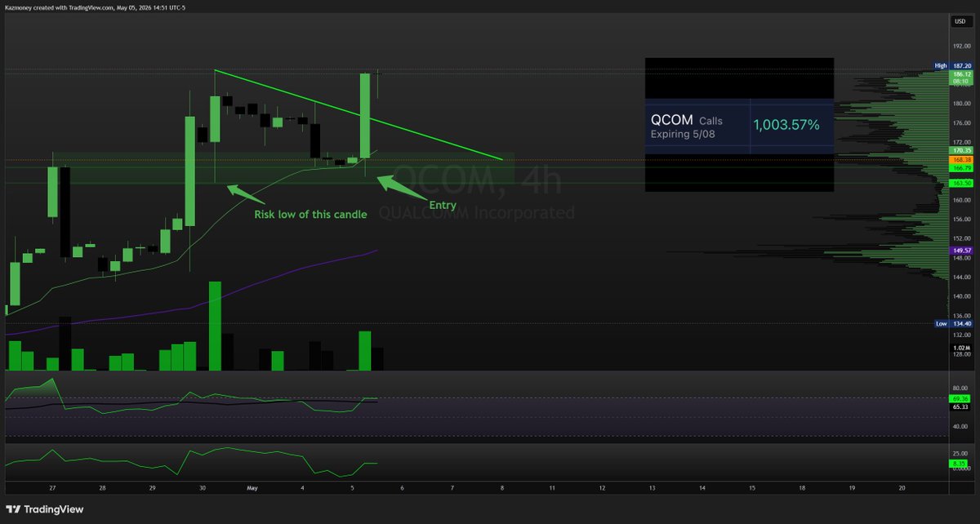
Task: Click the 160.00 price axis label
Action: pos(960,200)
